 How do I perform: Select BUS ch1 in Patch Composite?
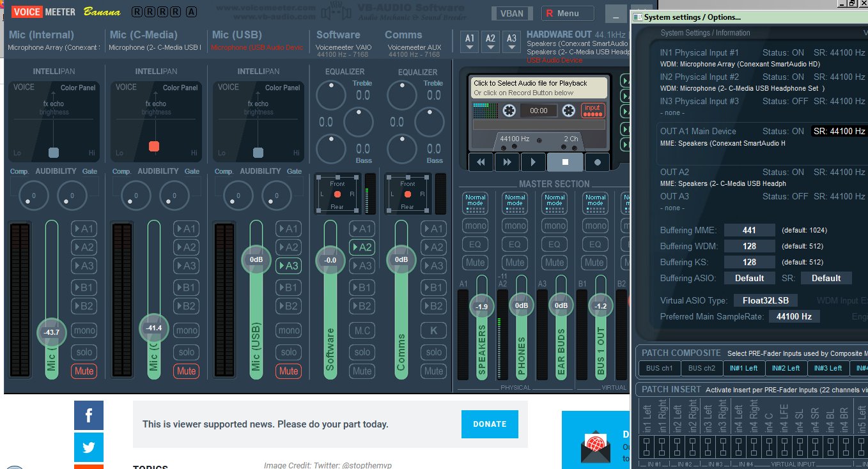click(659, 368)
